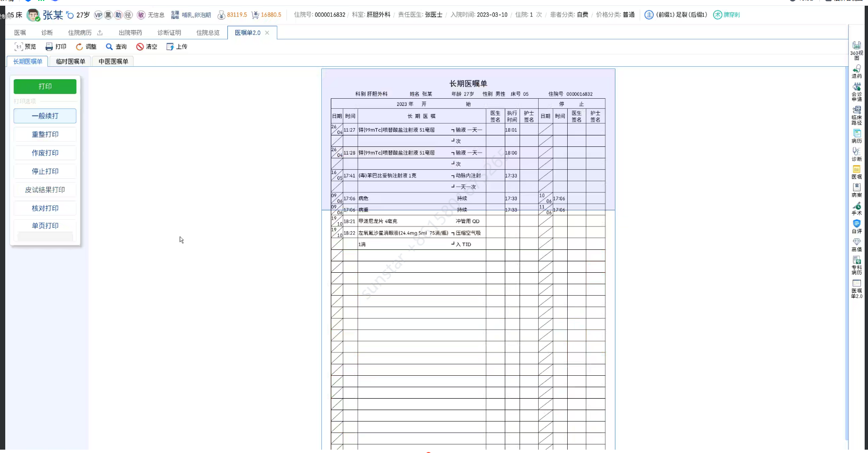Click upload icon next to 住院病历 tab
Screen dimensions: 868x453
pyautogui.click(x=100, y=33)
